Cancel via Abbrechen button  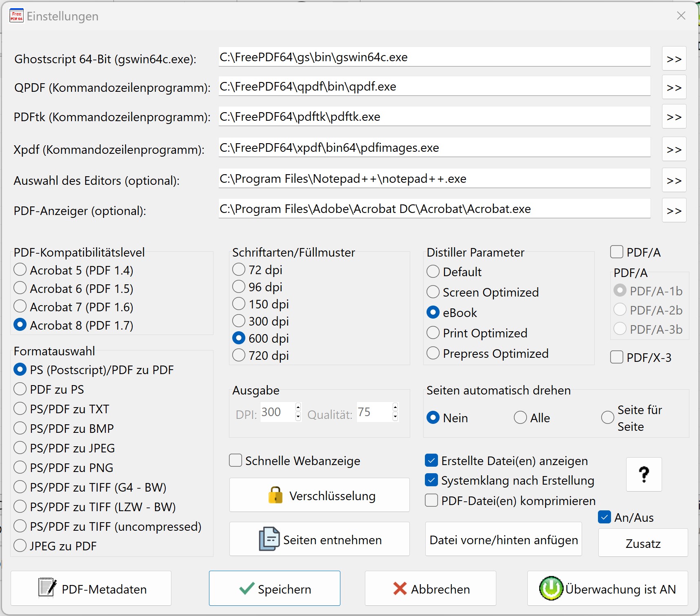pyautogui.click(x=431, y=588)
